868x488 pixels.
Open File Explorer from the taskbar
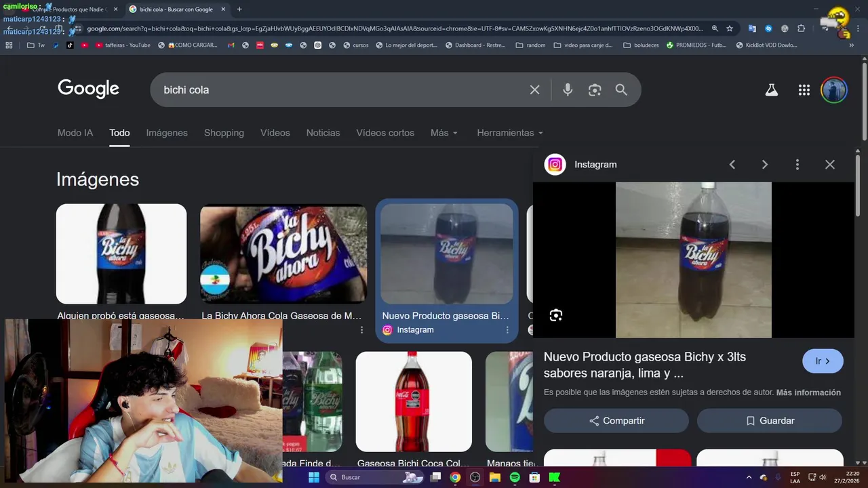494,477
